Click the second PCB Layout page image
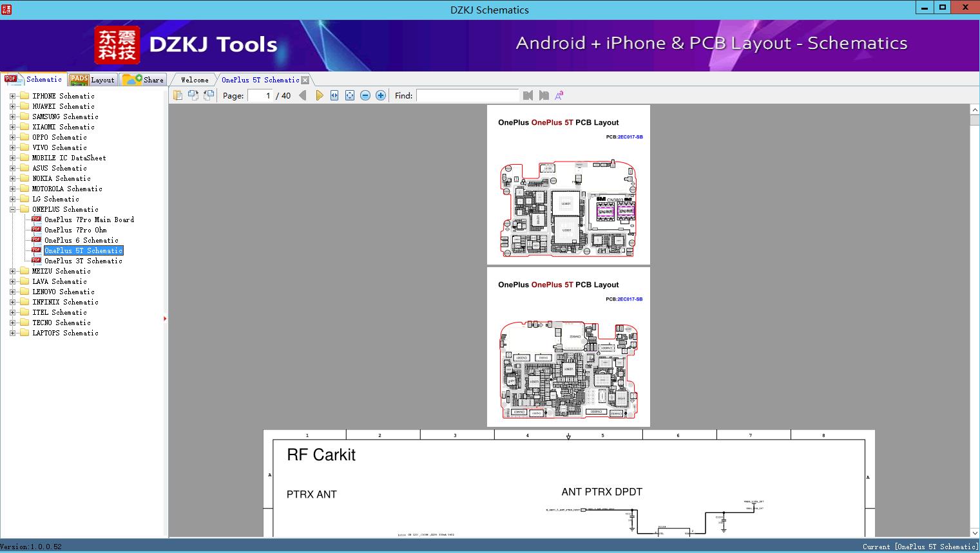The image size is (980, 553). (x=568, y=347)
